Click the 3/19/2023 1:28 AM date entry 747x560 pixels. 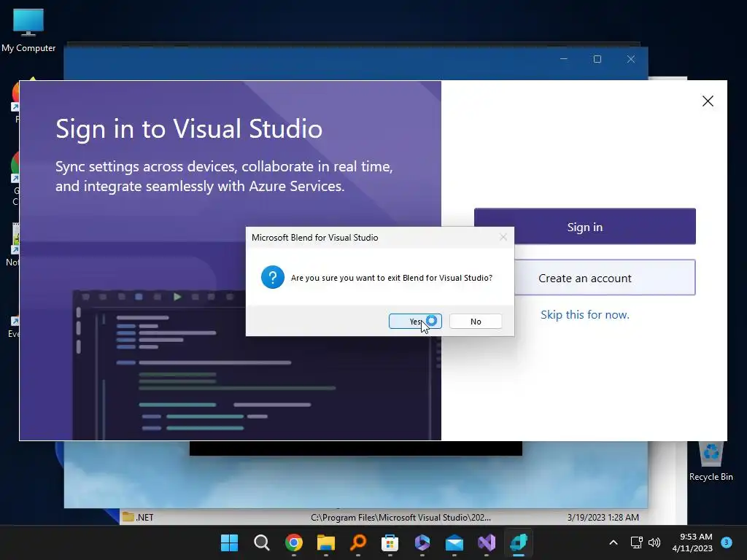603,517
